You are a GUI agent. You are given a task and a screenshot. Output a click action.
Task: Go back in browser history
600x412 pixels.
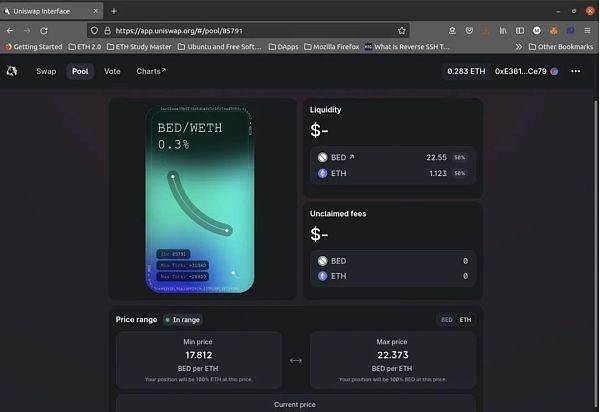pos(10,31)
